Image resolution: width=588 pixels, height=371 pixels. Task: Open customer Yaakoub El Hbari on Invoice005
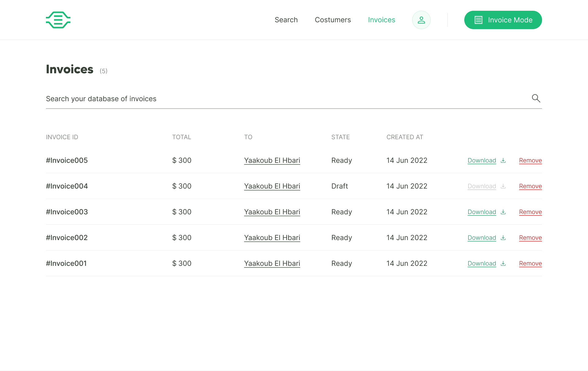tap(272, 160)
